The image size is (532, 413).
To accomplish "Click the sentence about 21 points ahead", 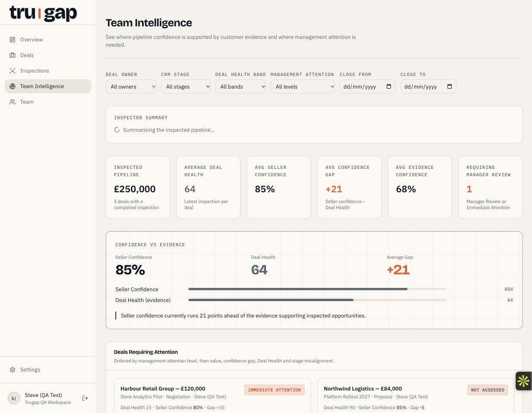I will 243,316.
